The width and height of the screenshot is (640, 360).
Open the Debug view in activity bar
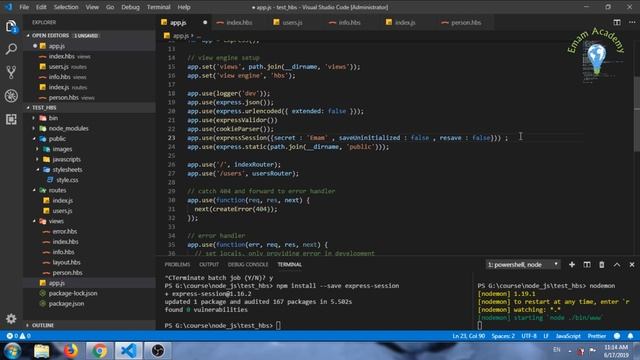click(11, 96)
